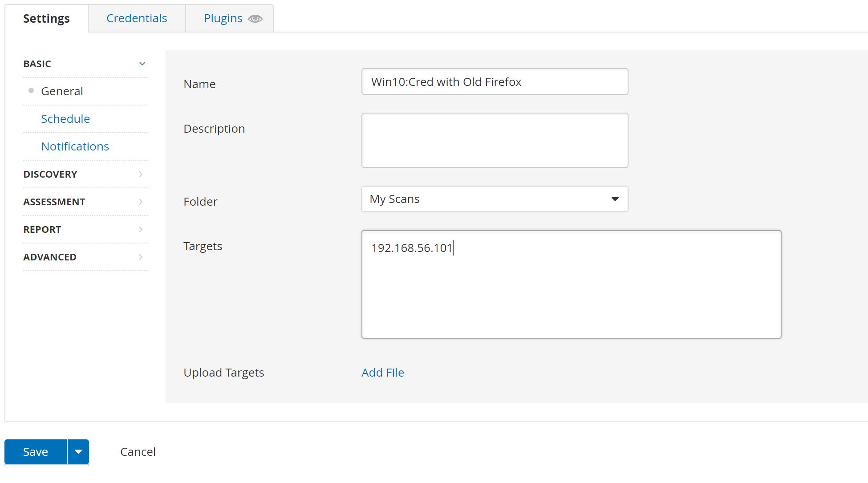Open the Save button dropdown arrow
The width and height of the screenshot is (868, 483).
[78, 452]
